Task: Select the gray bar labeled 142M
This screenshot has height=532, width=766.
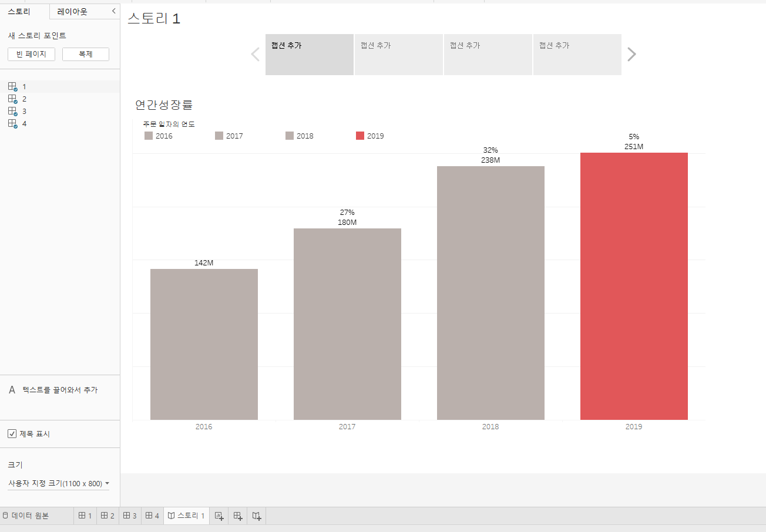Action: pyautogui.click(x=204, y=344)
